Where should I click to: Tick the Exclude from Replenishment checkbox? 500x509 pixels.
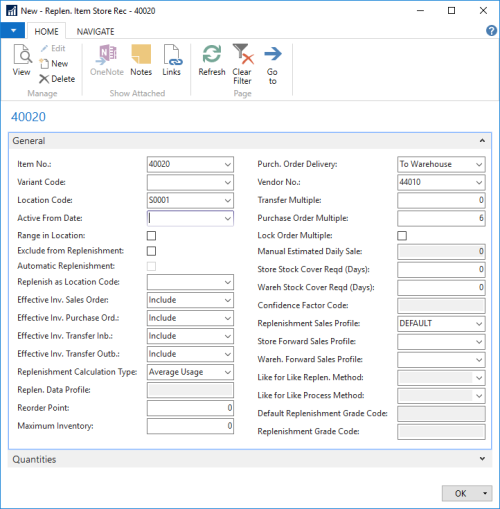tap(151, 251)
